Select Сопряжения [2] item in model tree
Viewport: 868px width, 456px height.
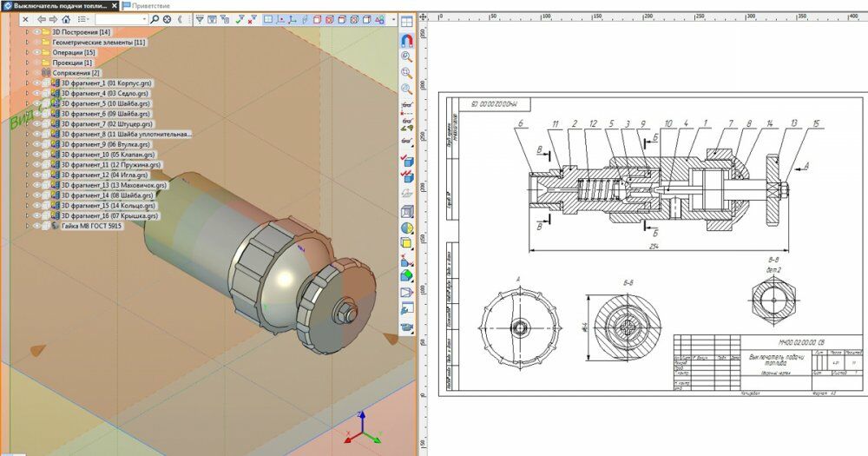coord(76,73)
